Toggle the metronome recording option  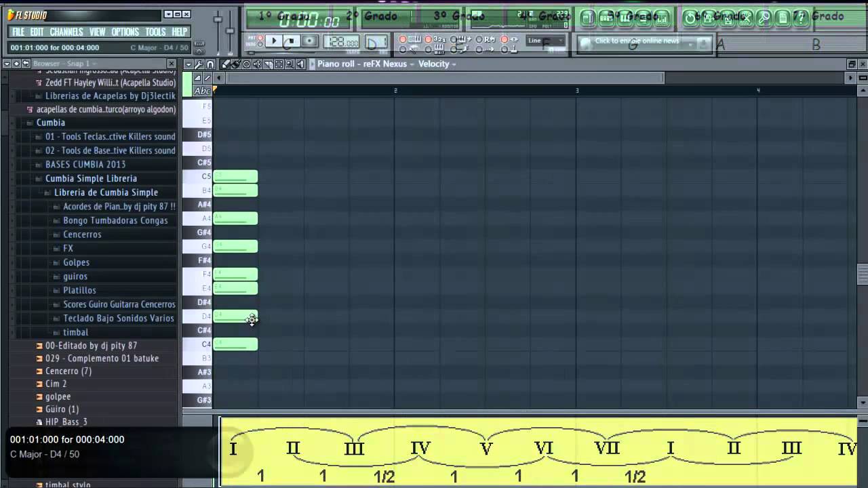(x=403, y=49)
